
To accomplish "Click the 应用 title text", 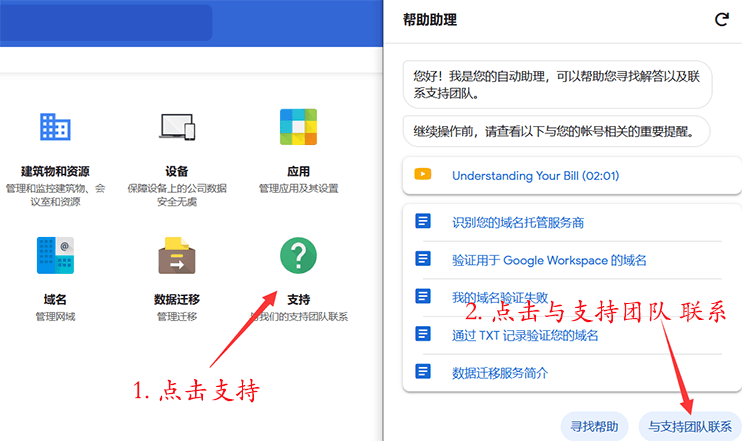I will [299, 171].
